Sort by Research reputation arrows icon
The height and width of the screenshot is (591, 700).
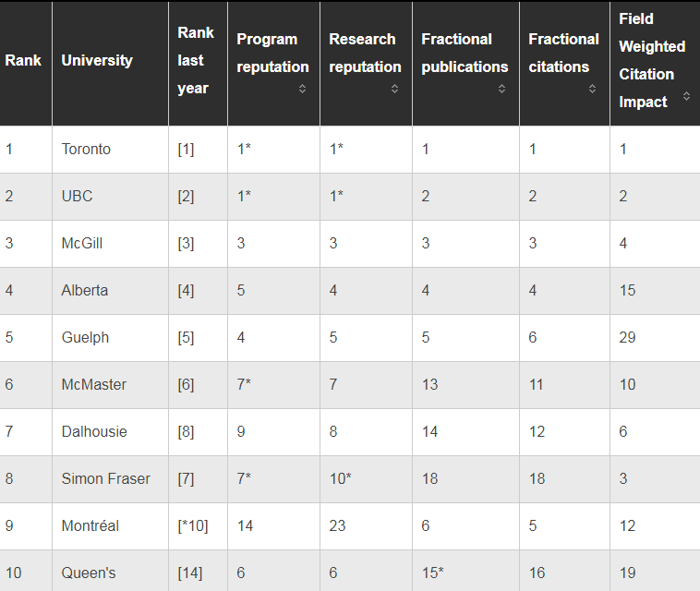[394, 89]
